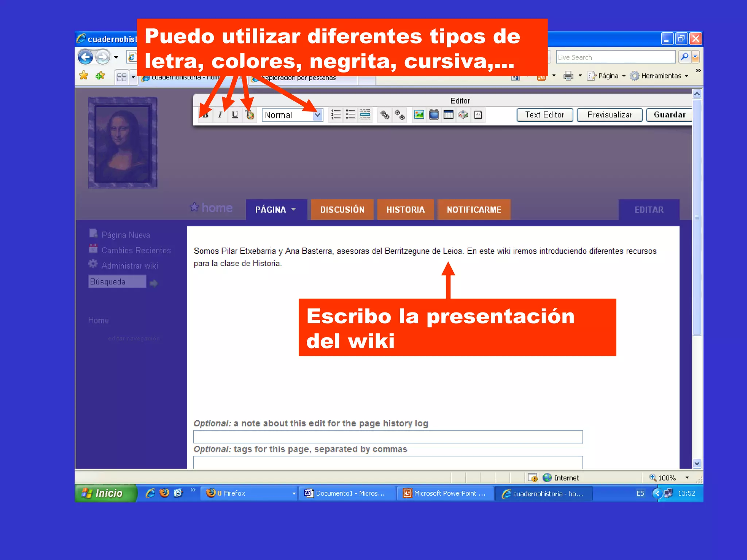This screenshot has height=560, width=747.
Task: Open the Favorites star
Action: click(x=84, y=75)
